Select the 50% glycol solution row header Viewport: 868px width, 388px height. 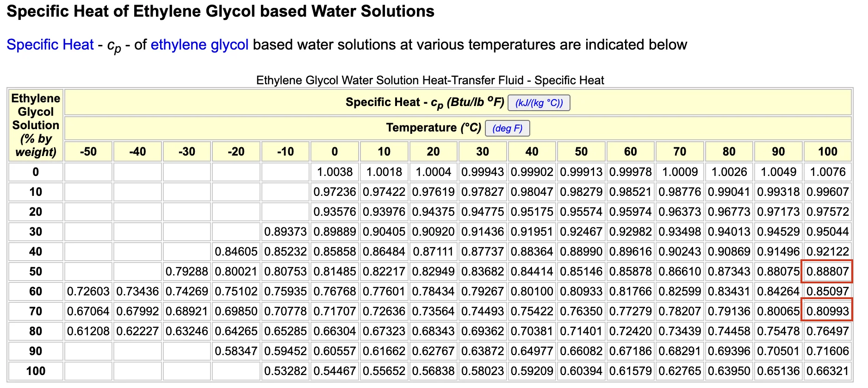[36, 272]
